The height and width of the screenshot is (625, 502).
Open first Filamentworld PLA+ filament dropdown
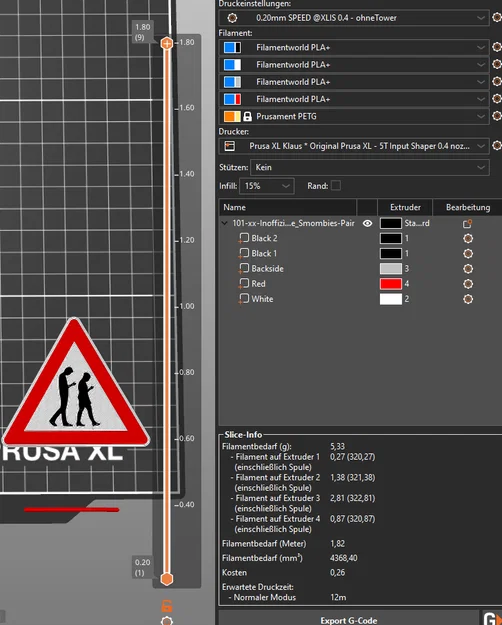(x=354, y=47)
